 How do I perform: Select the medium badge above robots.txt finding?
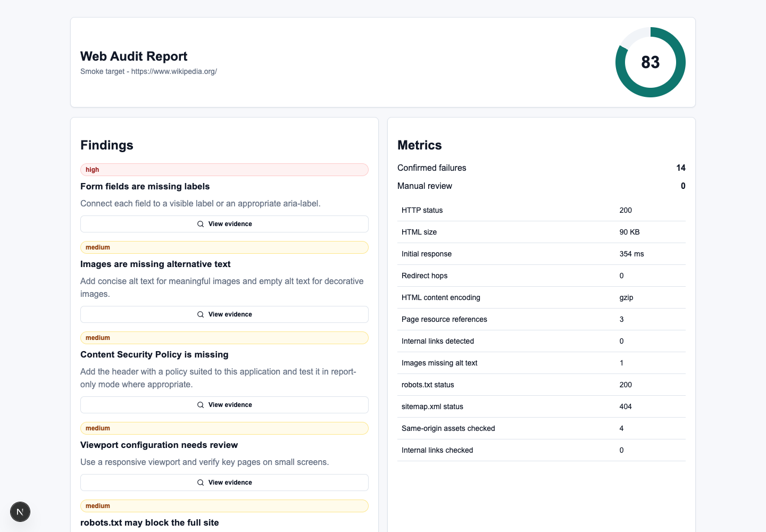tap(224, 506)
